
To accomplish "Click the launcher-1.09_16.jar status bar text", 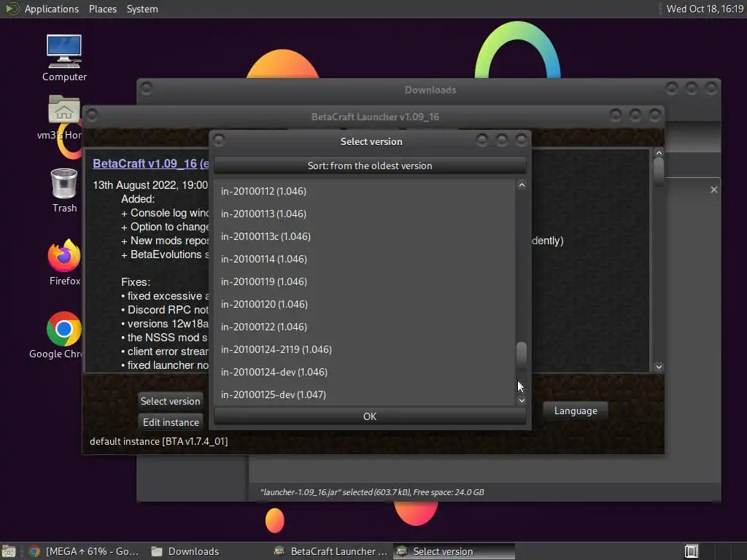I will pos(372,492).
